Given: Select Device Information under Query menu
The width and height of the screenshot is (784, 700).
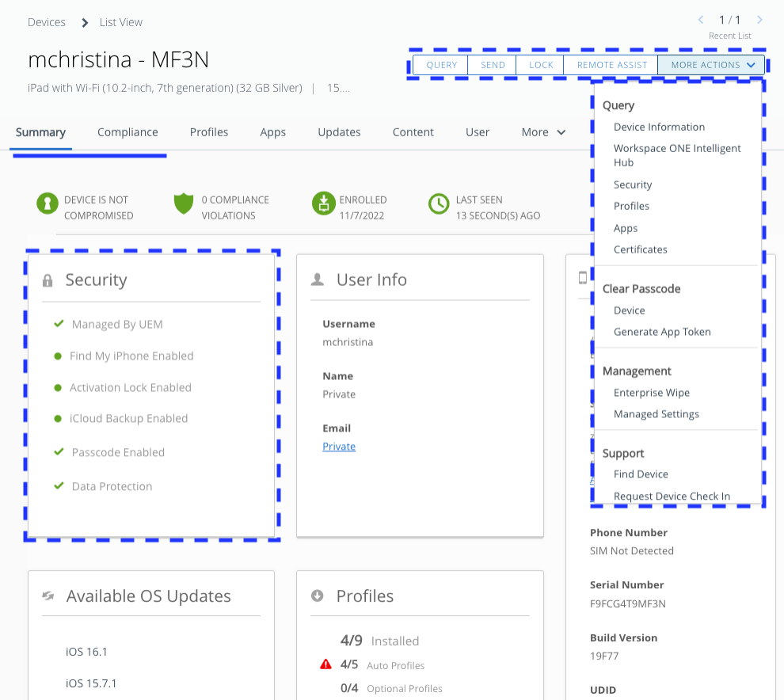Looking at the screenshot, I should pos(658,127).
